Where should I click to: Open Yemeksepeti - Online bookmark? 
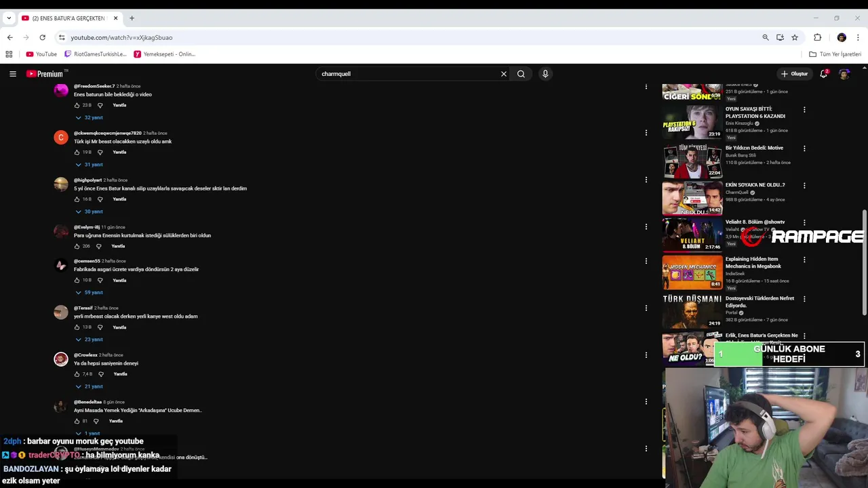(165, 54)
